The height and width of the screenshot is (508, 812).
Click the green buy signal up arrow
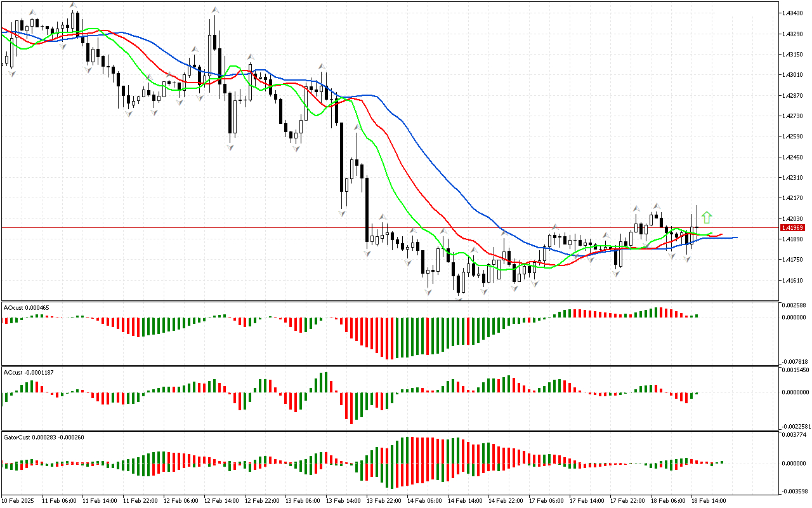click(x=707, y=218)
